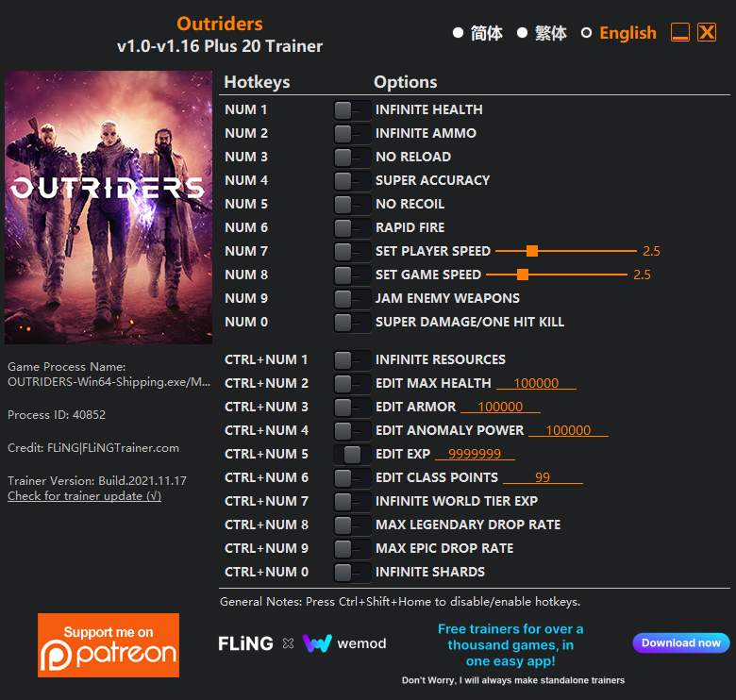The height and width of the screenshot is (700, 736).
Task: Click the Trainer Version Build.2021.11.17 text
Action: pyautogui.click(x=96, y=481)
